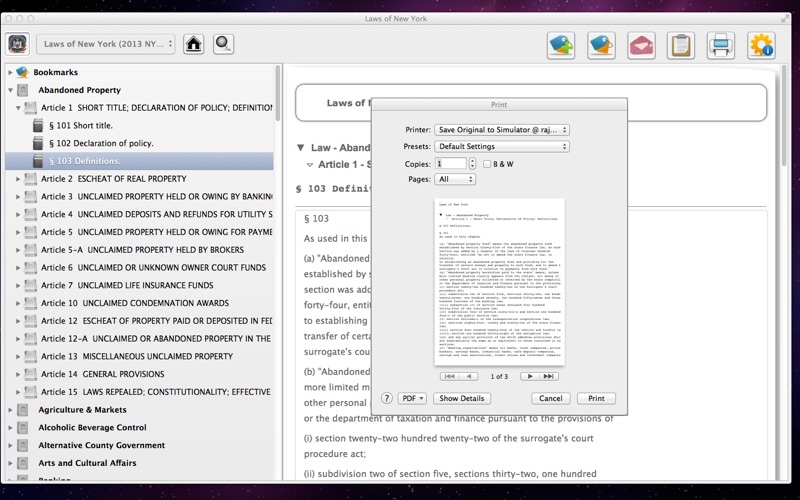Click the Agriculture & Markets book icon

pos(22,410)
